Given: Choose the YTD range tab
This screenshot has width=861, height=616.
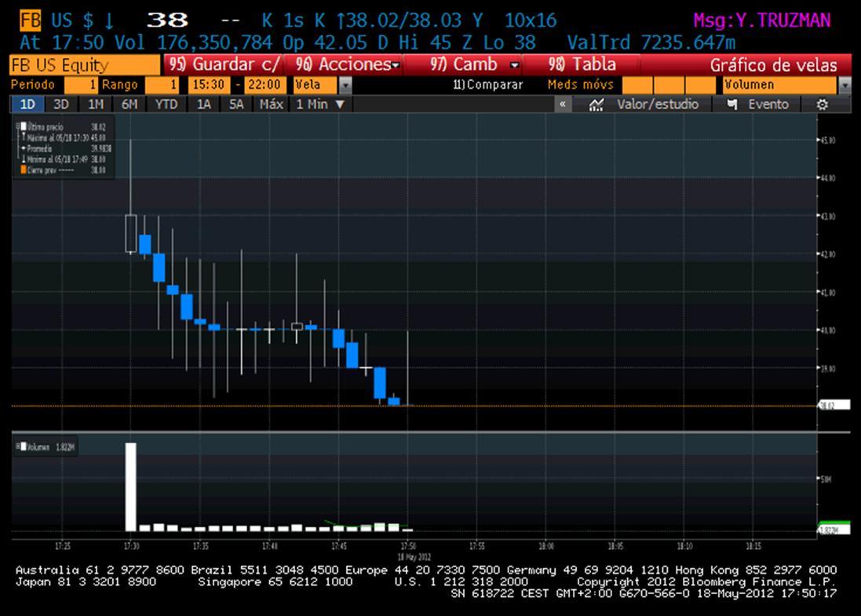Looking at the screenshot, I should pos(166,104).
